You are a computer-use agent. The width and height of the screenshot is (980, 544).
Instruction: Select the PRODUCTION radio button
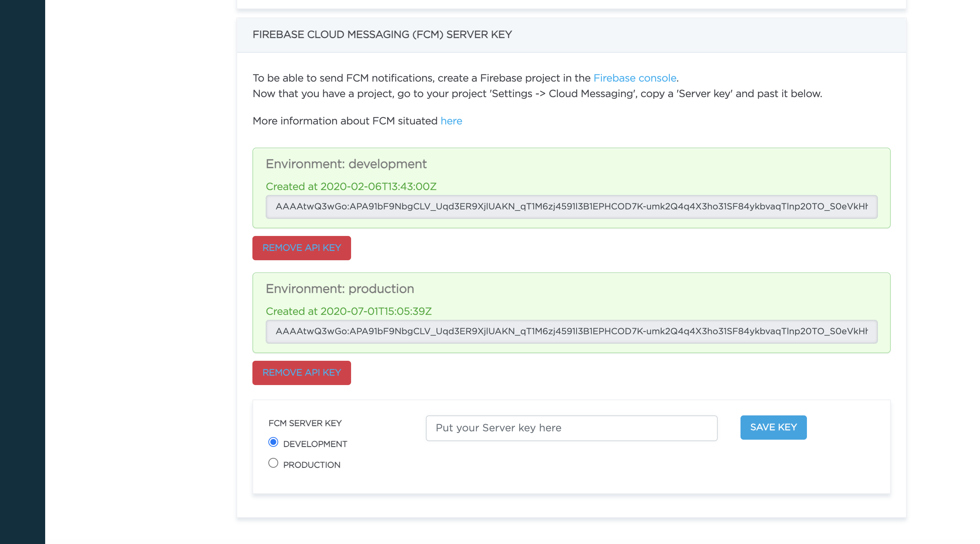(x=273, y=463)
